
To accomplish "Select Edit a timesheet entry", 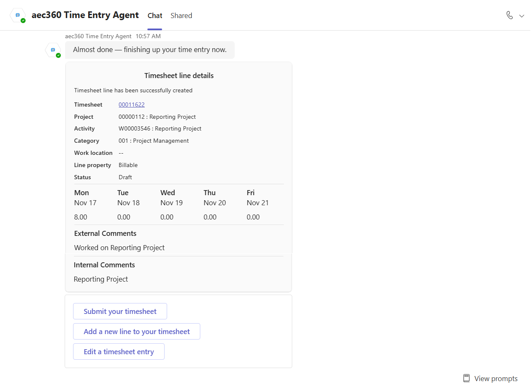I will (118, 352).
